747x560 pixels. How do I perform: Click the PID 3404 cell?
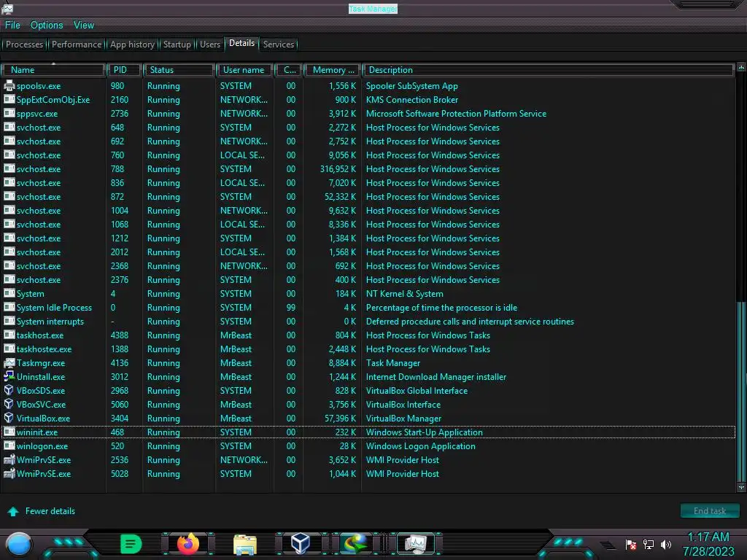click(120, 418)
